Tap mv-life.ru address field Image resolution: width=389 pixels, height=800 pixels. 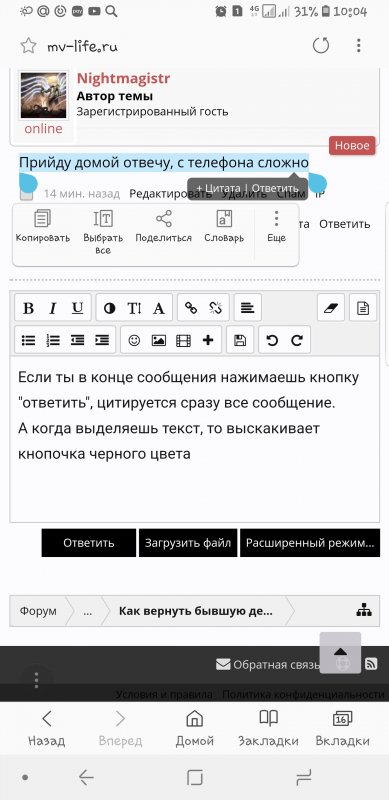[x=83, y=47]
